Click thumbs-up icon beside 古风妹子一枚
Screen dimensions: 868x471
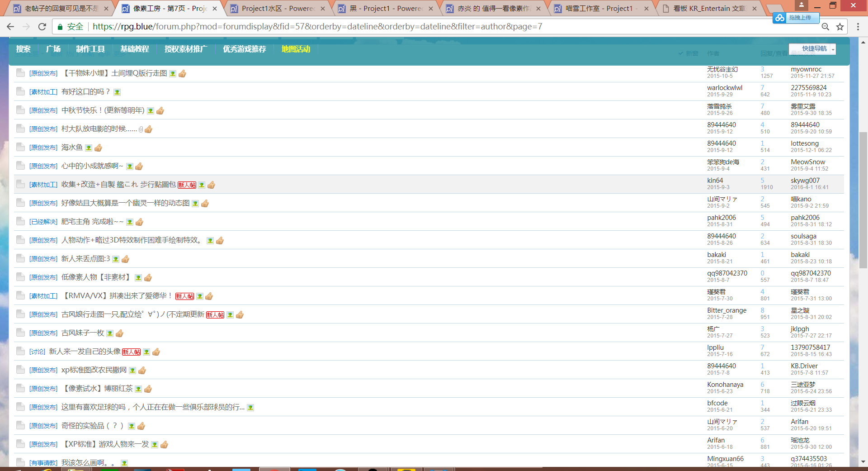tap(119, 333)
